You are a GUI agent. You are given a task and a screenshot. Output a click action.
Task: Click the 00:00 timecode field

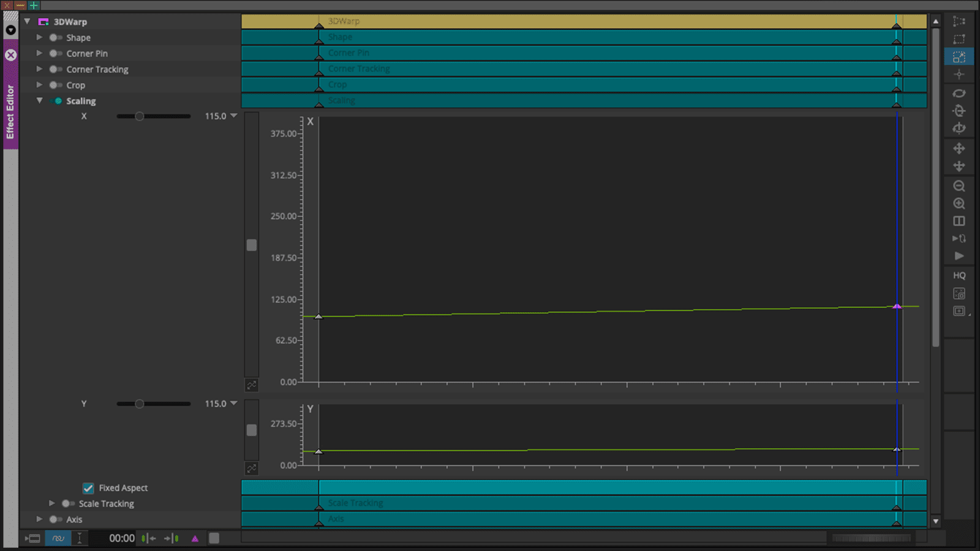pos(122,538)
